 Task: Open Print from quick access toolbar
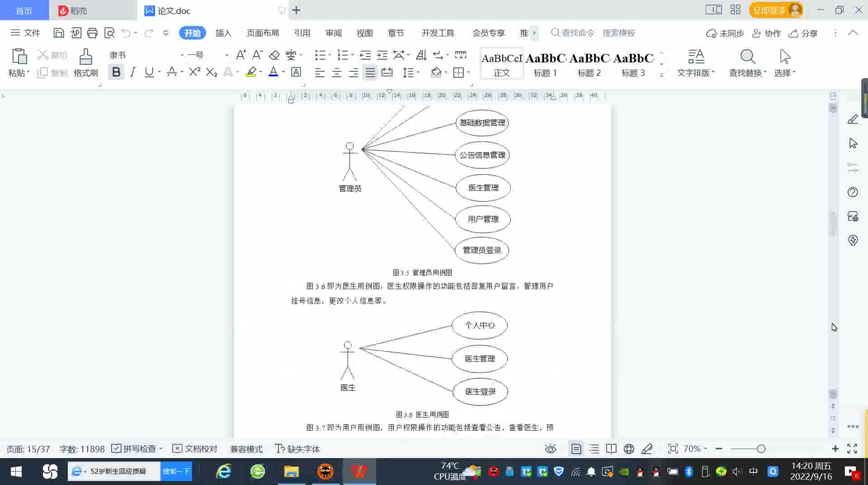coord(92,33)
